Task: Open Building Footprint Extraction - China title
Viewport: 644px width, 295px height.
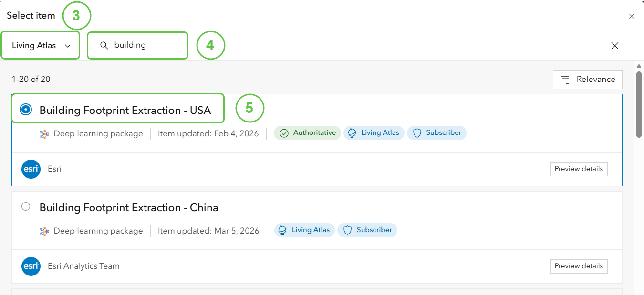Action: click(x=129, y=208)
